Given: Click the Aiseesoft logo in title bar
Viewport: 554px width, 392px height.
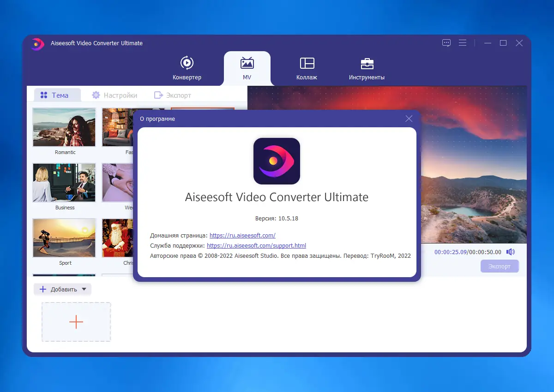Looking at the screenshot, I should point(37,43).
